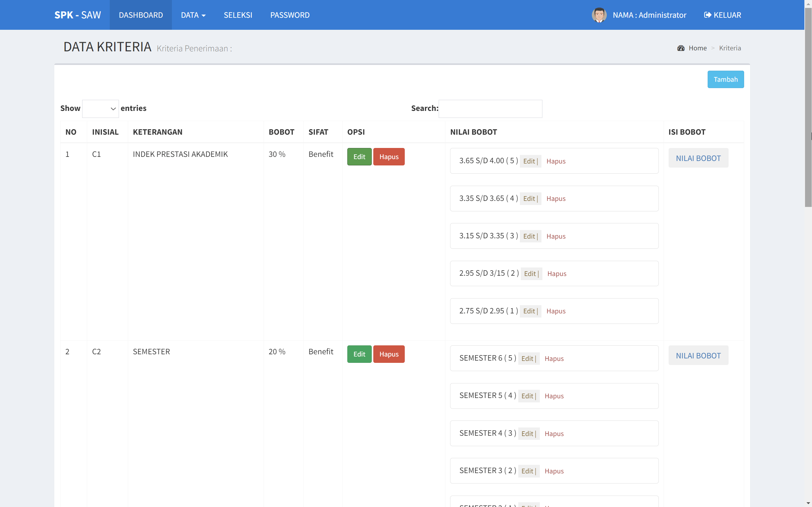Click inside the Search input field

click(x=490, y=109)
